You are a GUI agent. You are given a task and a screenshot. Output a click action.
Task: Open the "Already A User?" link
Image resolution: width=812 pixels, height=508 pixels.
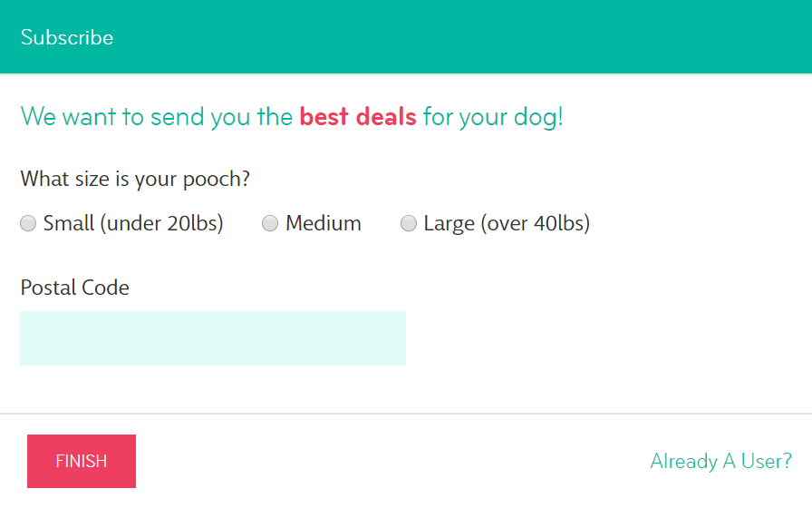click(x=720, y=461)
